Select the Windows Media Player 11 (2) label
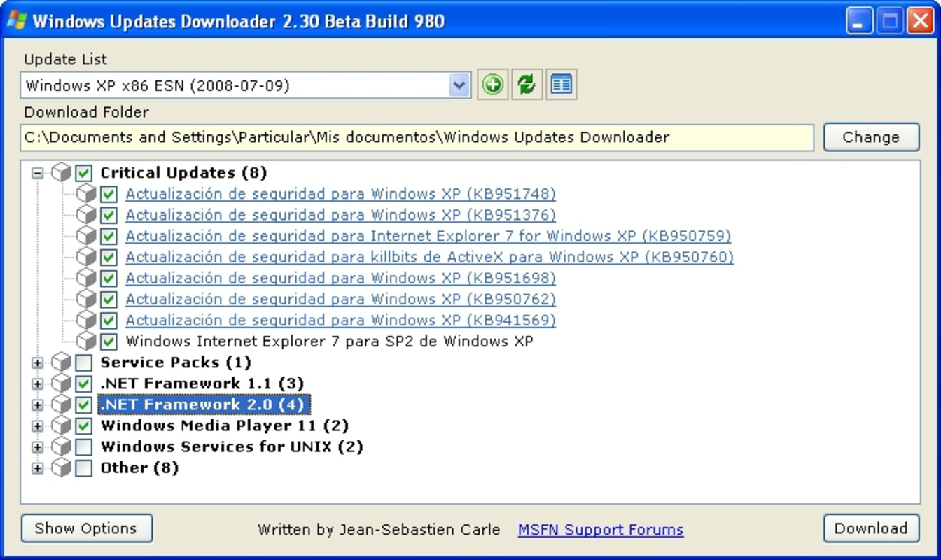The image size is (941, 560). point(224,426)
